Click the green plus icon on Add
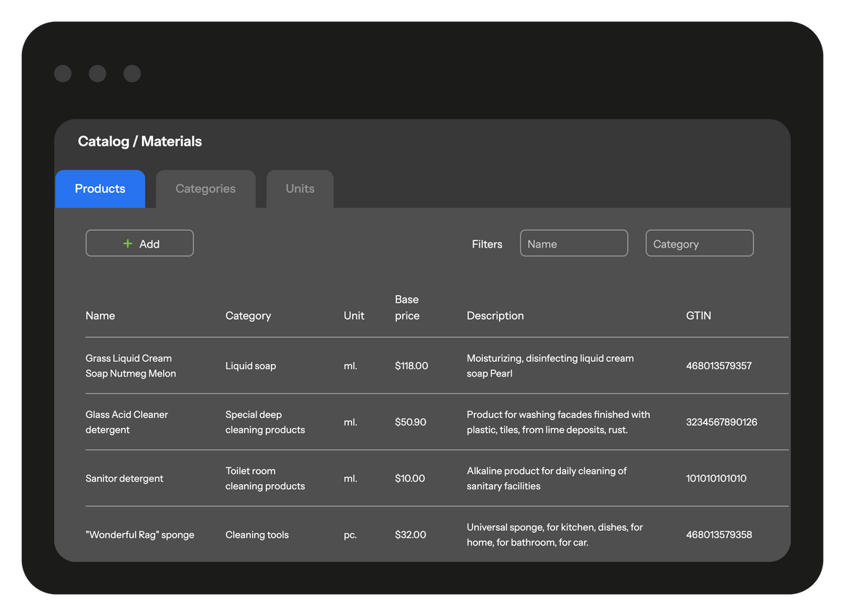The height and width of the screenshot is (616, 845). [x=127, y=244]
